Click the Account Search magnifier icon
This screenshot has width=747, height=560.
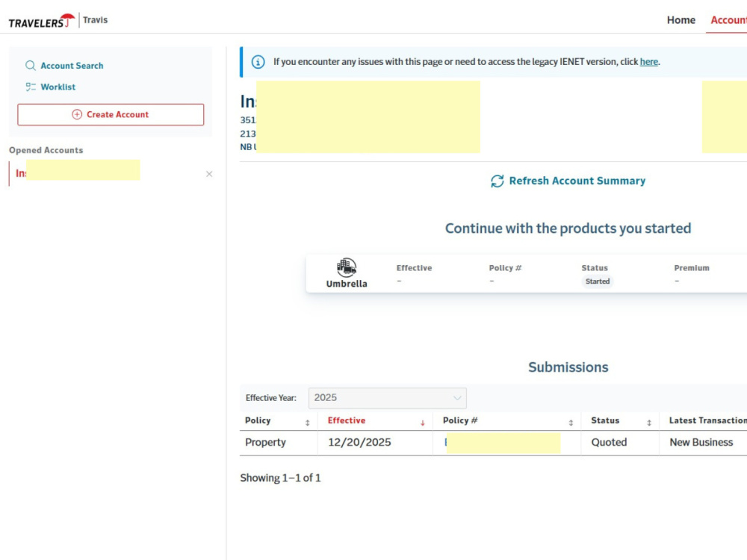pos(31,65)
